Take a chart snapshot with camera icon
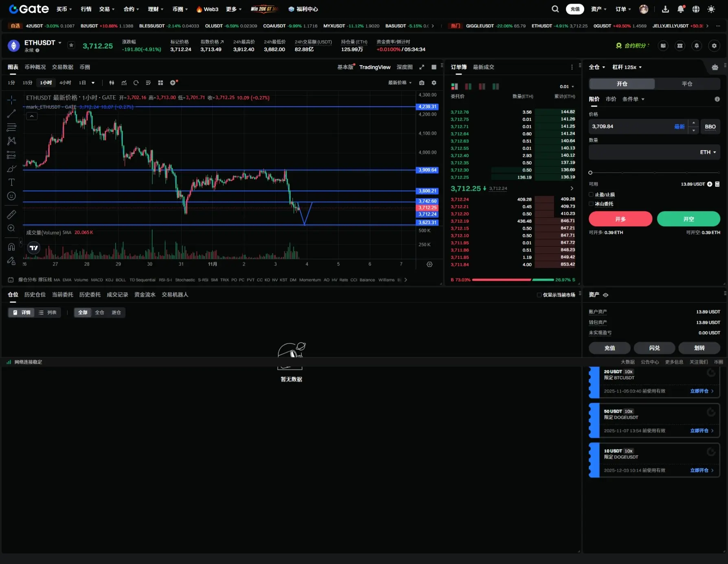The height and width of the screenshot is (564, 728). pyautogui.click(x=422, y=83)
